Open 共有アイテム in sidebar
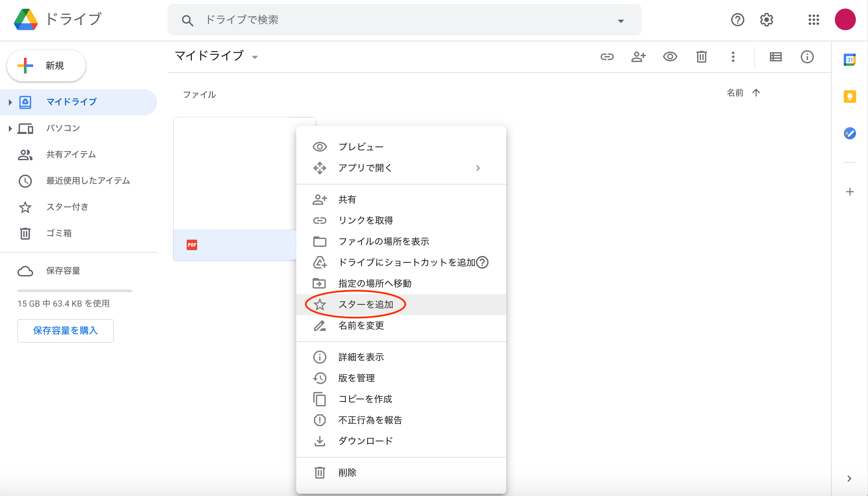 (x=78, y=155)
